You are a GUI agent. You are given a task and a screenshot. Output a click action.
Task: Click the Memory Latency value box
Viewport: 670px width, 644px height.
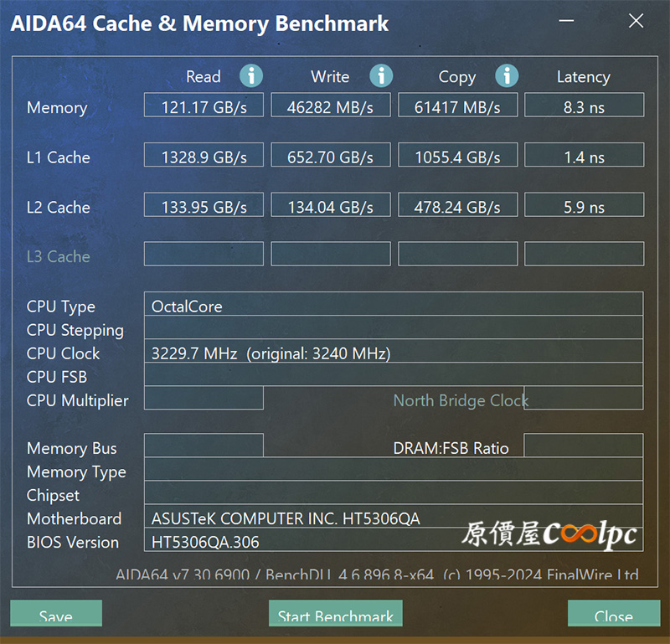[x=584, y=105]
